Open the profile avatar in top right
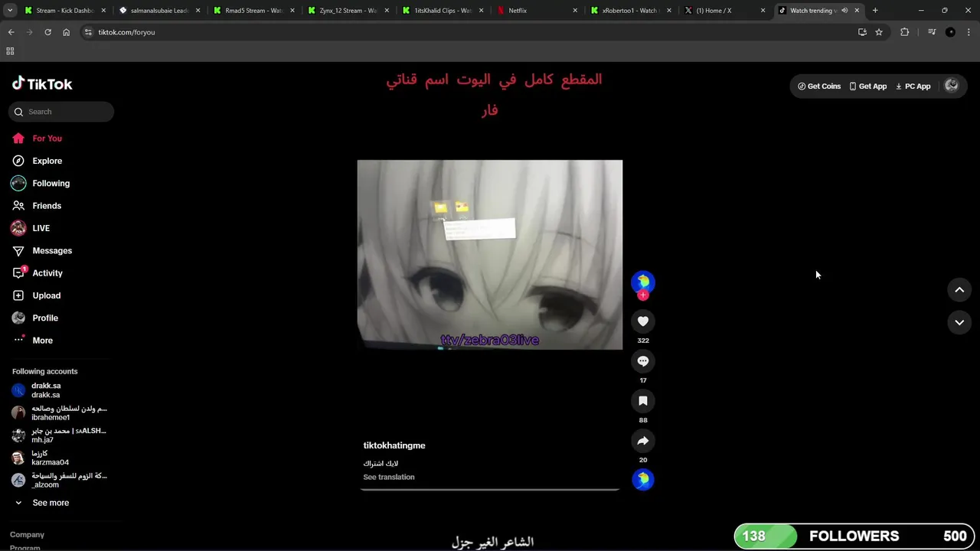 click(x=952, y=86)
